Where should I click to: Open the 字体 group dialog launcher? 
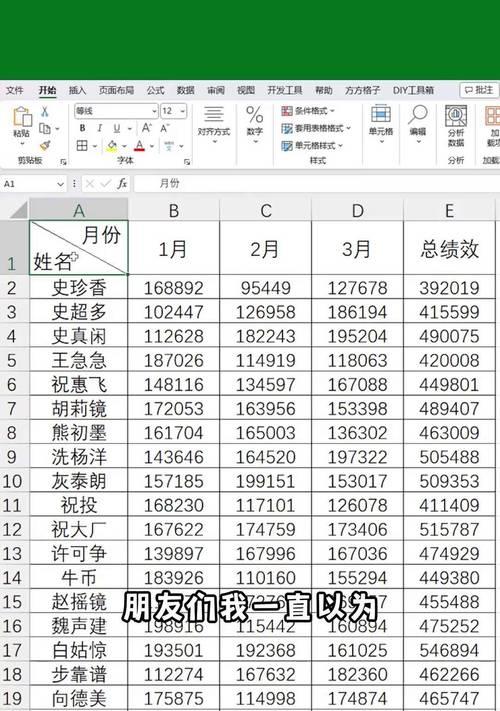187,161
